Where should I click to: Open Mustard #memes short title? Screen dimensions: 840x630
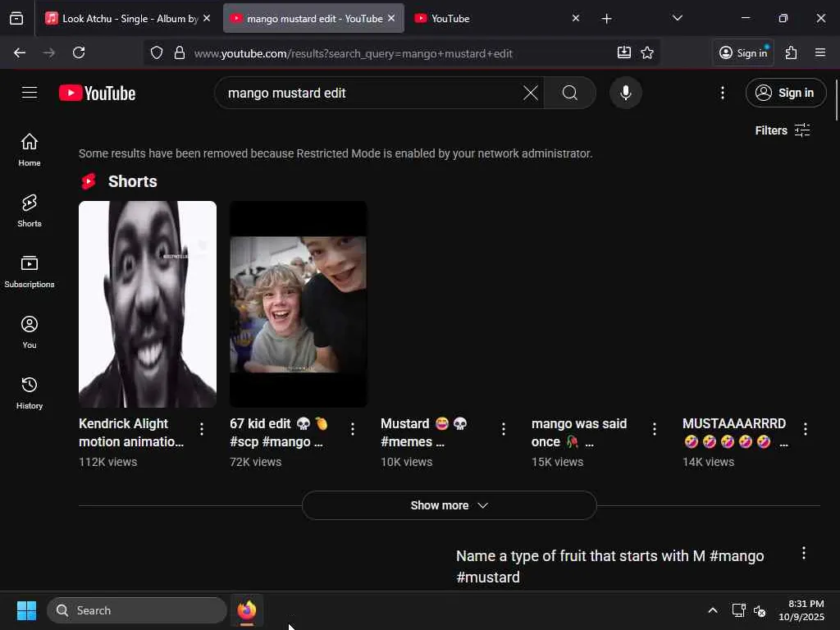tap(424, 432)
